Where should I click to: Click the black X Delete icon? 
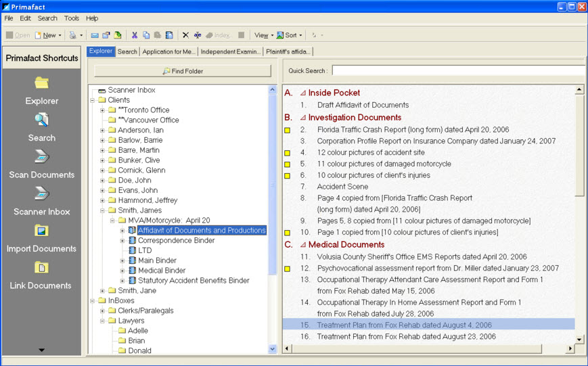pyautogui.click(x=185, y=35)
